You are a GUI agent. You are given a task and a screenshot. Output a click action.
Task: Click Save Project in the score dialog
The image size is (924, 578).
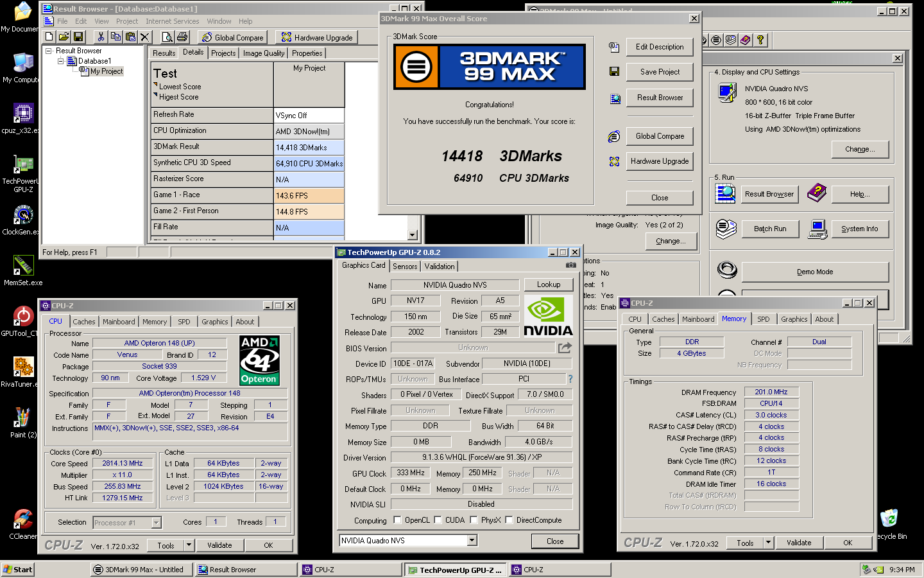coord(660,72)
